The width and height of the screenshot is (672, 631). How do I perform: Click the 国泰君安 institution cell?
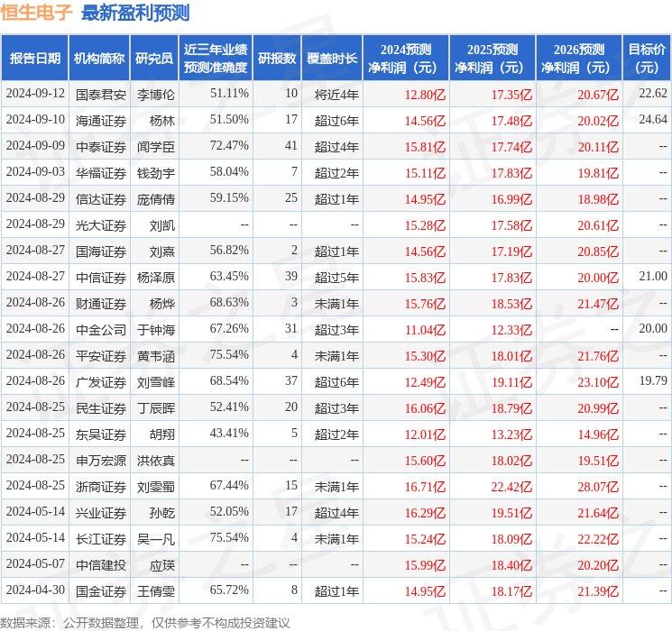click(101, 95)
